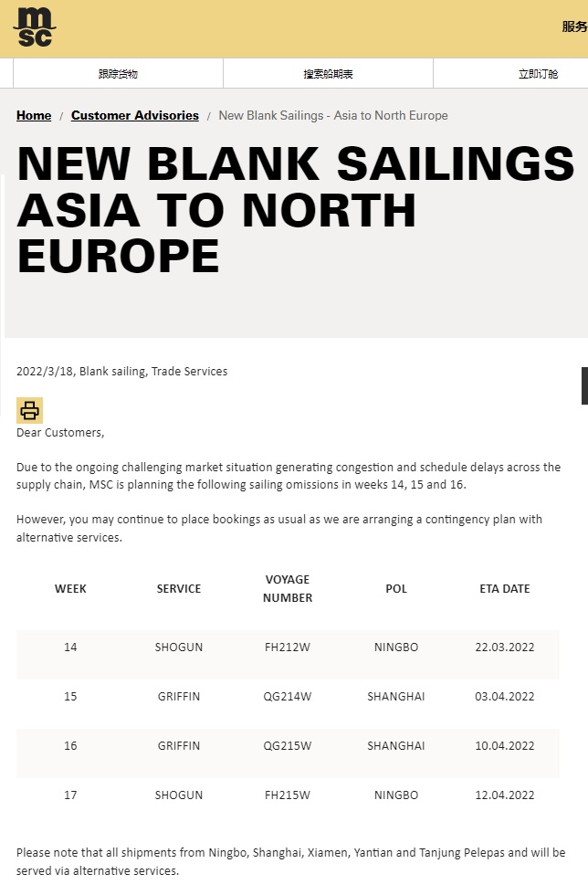Image resolution: width=588 pixels, height=895 pixels.
Task: Open the dark side tab on right edge
Action: 584,385
